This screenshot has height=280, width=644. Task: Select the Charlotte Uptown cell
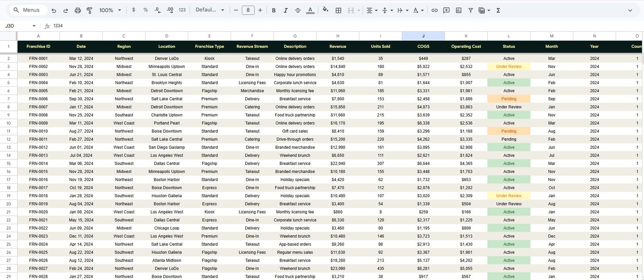click(x=167, y=115)
